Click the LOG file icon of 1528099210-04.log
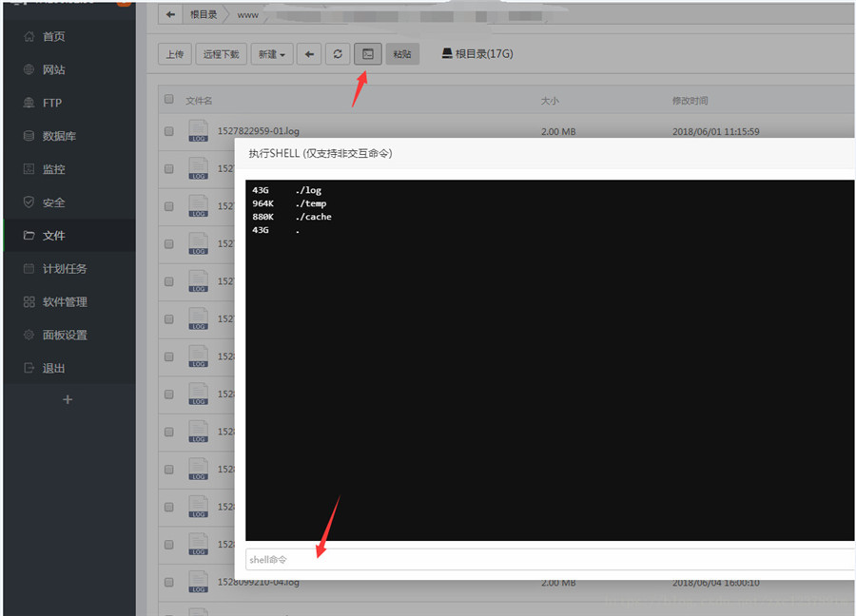 click(x=198, y=582)
